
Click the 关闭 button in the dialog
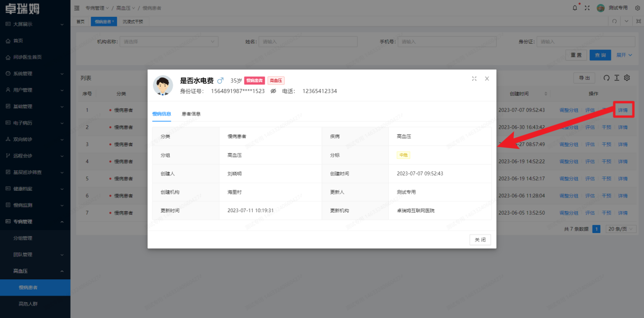coord(480,240)
